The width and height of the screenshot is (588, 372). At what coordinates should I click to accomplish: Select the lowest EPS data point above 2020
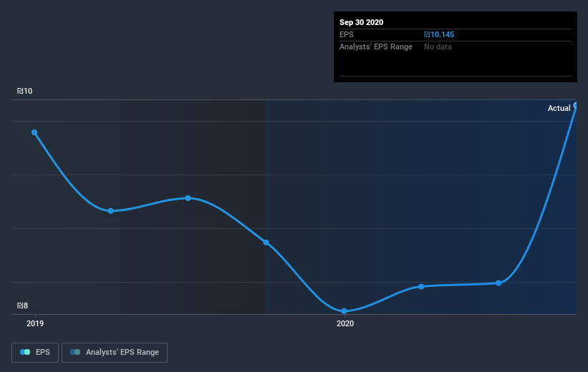344,311
